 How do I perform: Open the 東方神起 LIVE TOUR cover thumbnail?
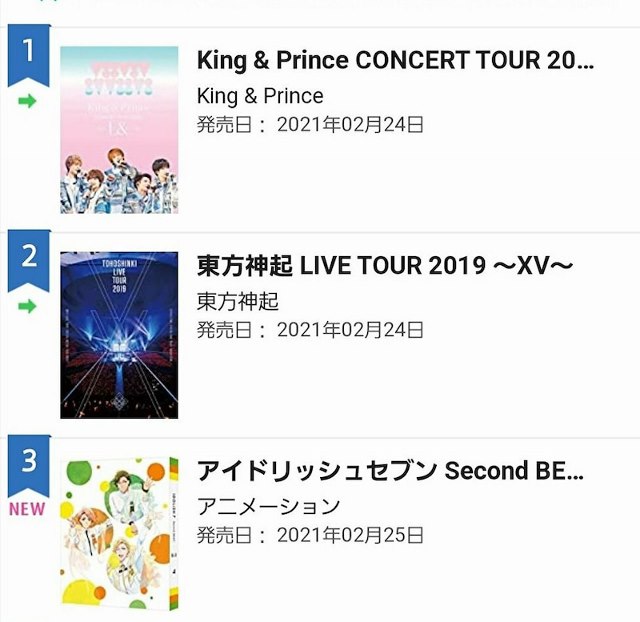pyautogui.click(x=119, y=334)
